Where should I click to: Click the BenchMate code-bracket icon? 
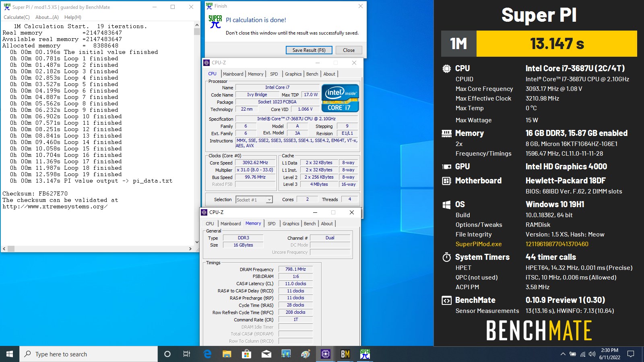coord(446,300)
